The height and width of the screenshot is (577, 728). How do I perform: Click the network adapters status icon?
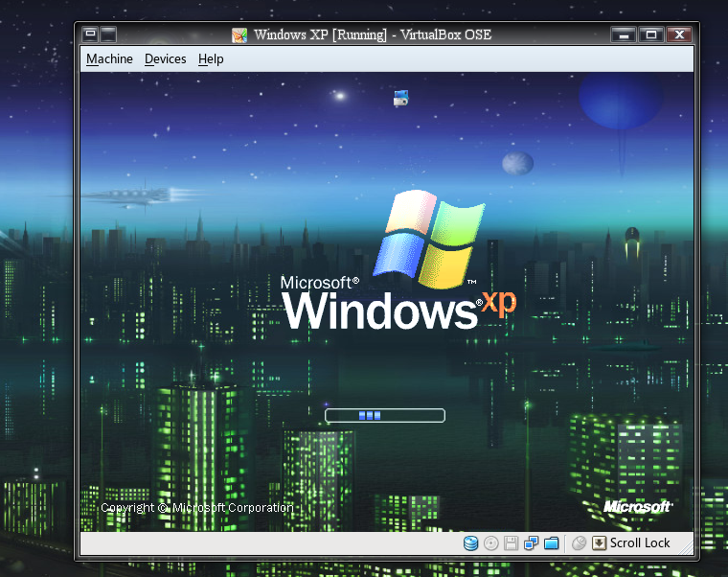pyautogui.click(x=531, y=543)
